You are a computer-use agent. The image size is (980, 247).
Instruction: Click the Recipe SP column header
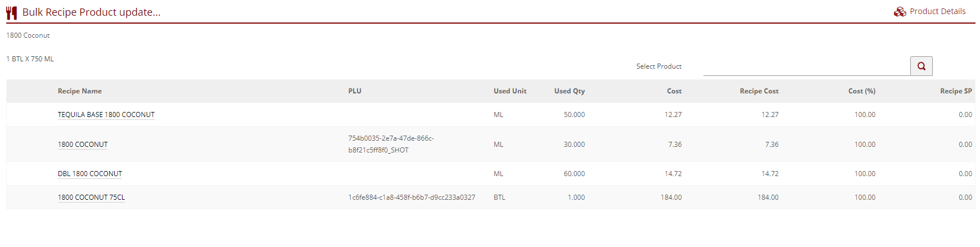(955, 91)
